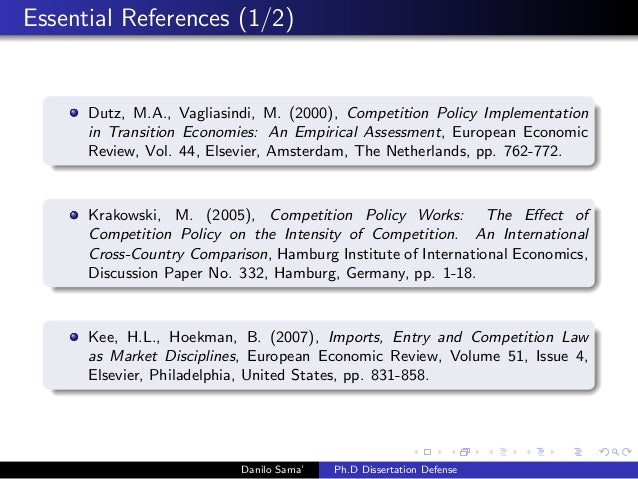Click the author name Danilo Sama' in footer
Screen dimensions: 638x479
coord(272,470)
